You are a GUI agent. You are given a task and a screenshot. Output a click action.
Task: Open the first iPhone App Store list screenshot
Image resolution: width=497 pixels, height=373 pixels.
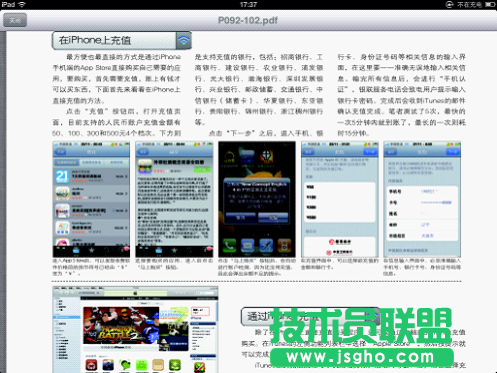coord(91,199)
